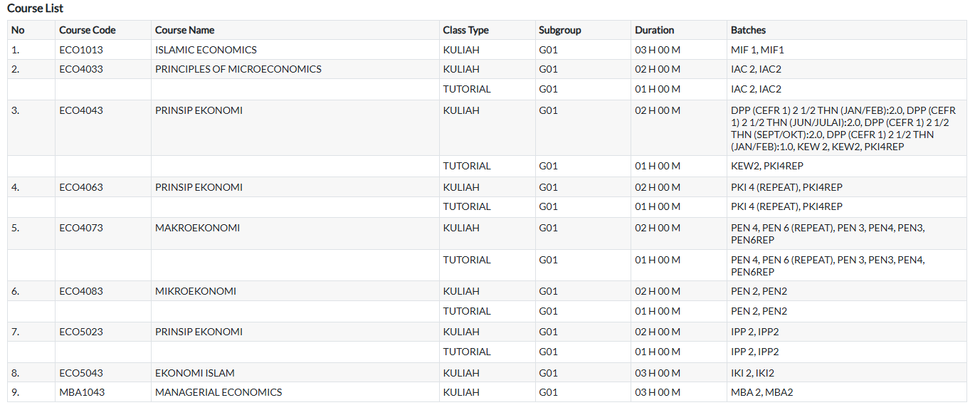Image resolution: width=980 pixels, height=410 pixels.
Task: Select course code MBA1043
Action: point(82,392)
